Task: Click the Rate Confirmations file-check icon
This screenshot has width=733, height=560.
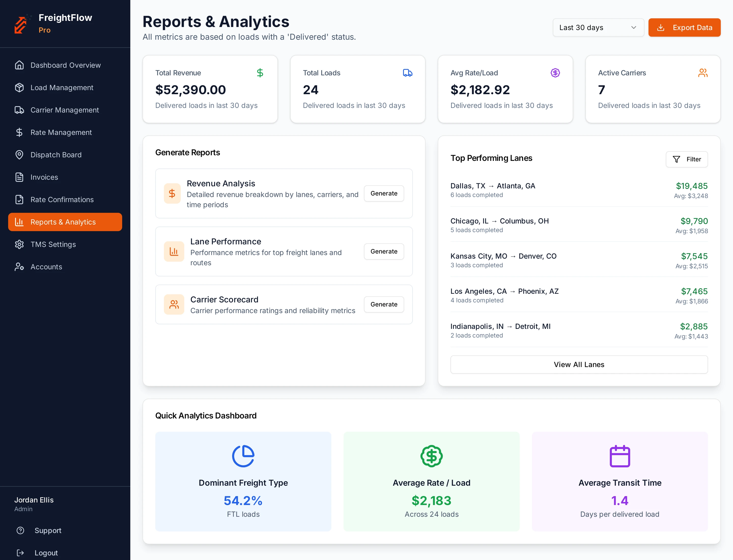Action: (19, 199)
